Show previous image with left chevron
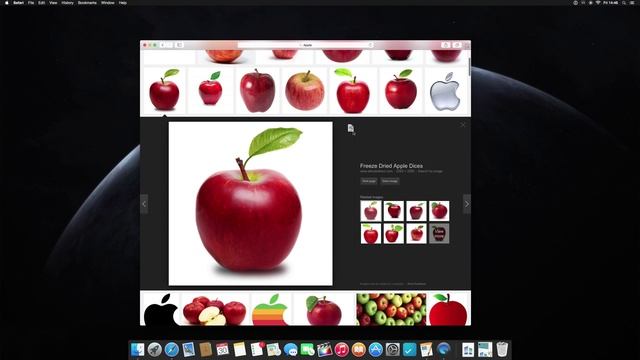 144,204
